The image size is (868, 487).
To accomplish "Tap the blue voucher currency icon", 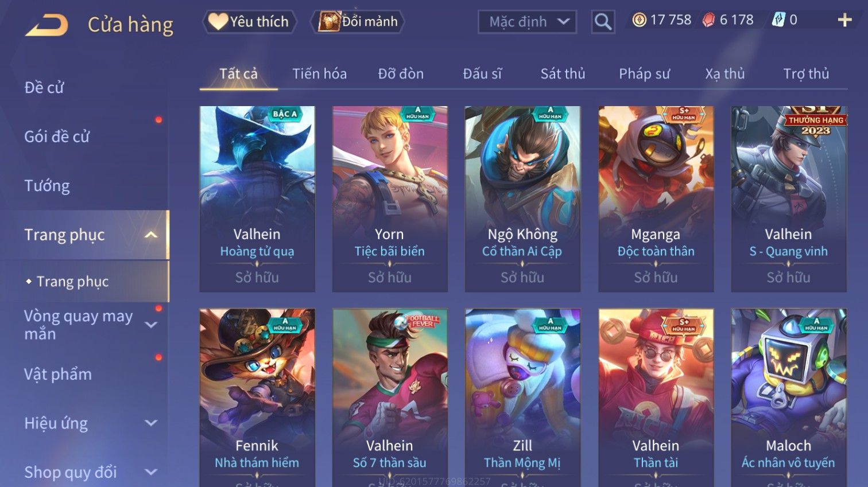I will (778, 20).
